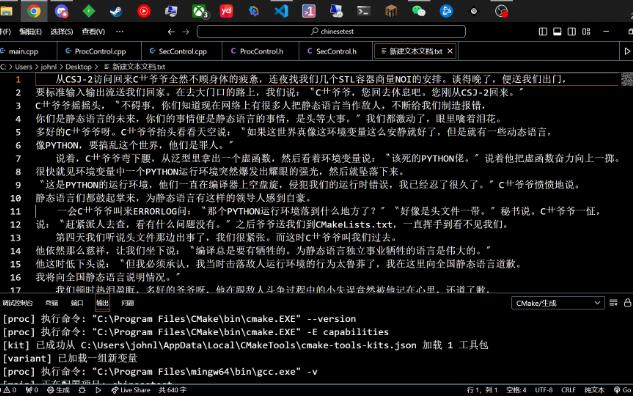Image resolution: width=633 pixels, height=396 pixels.
Task: Change indentation via 空格: 4
Action: tap(516, 390)
